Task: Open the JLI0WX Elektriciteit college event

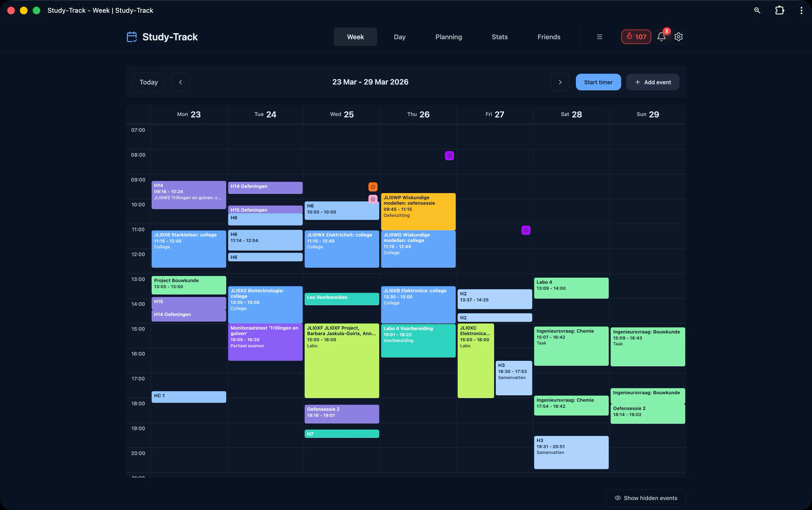Action: tap(342, 249)
